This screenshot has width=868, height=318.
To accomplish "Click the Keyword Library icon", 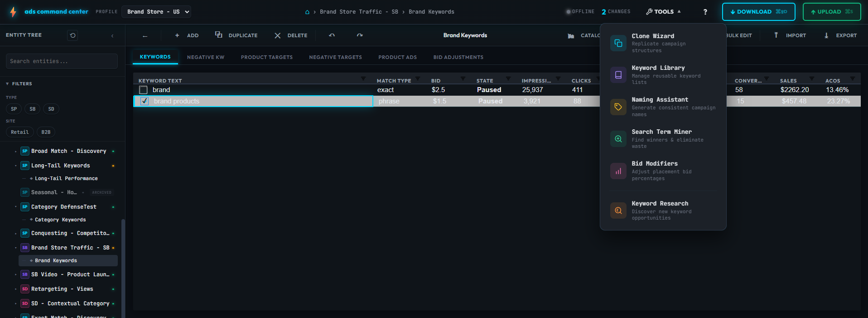I will [618, 75].
